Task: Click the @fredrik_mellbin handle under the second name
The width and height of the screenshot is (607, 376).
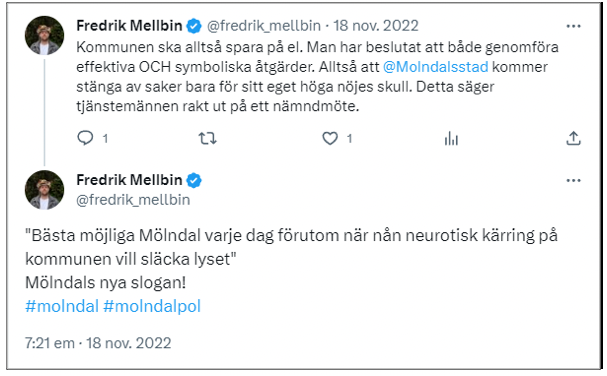Action: 133,200
